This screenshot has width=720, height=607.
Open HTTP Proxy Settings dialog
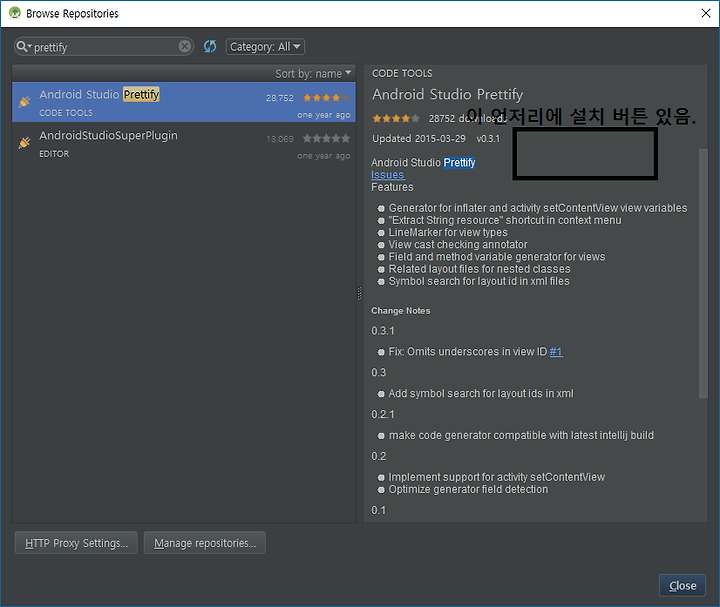[x=76, y=543]
